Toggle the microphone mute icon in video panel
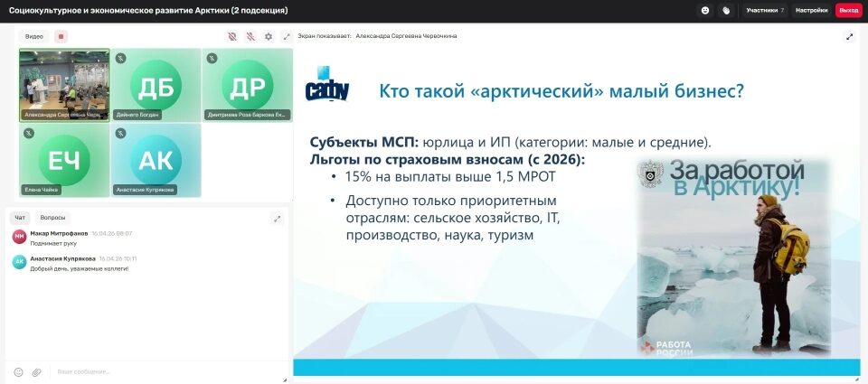This screenshot has width=868, height=384. click(250, 36)
